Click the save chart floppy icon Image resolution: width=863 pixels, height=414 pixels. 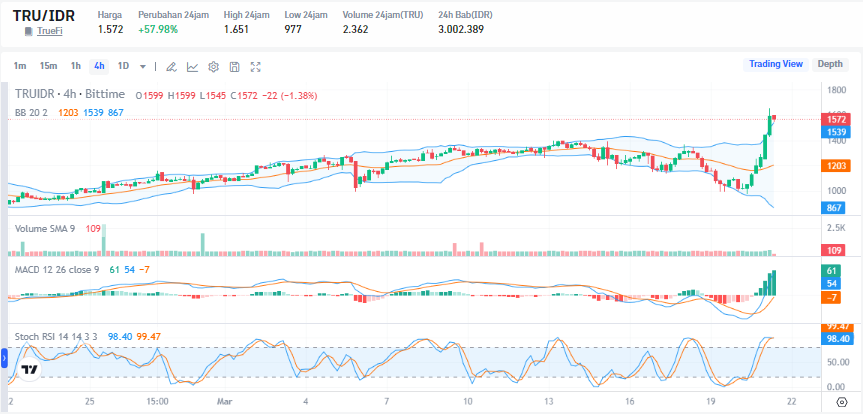coord(234,67)
